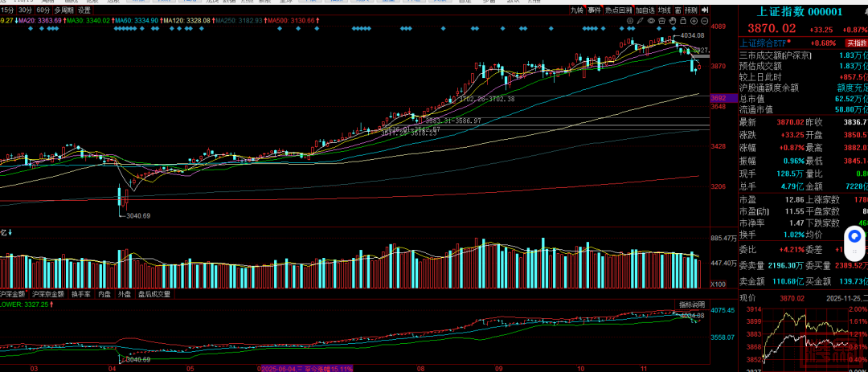Open the 设置 settings menu
This screenshot has height=372, width=868.
coord(84,10)
